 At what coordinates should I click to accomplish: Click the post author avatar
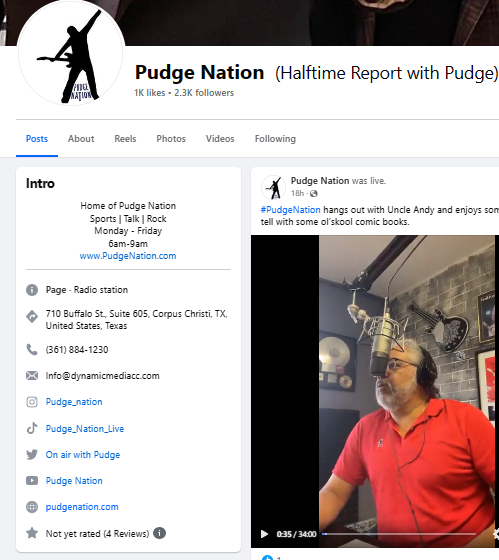coord(273,187)
